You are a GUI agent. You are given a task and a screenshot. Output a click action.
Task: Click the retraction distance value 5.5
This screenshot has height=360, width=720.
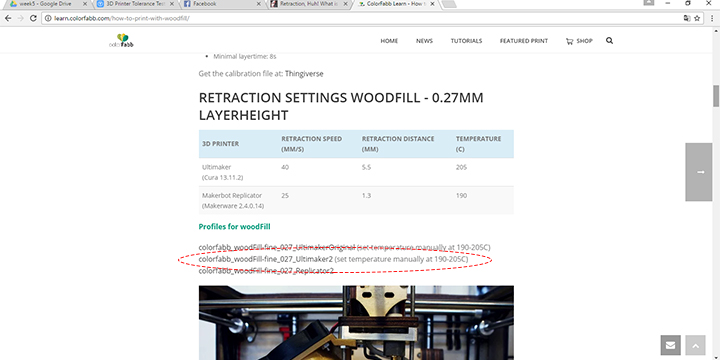pos(366,168)
